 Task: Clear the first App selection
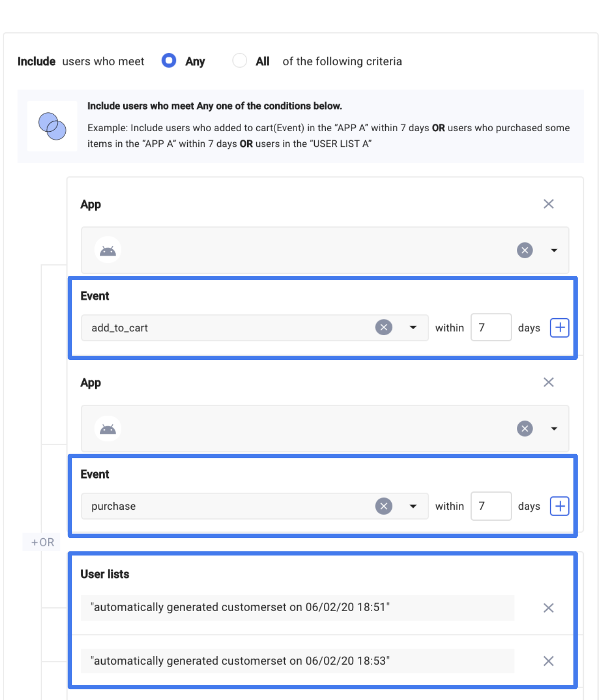[x=524, y=250]
